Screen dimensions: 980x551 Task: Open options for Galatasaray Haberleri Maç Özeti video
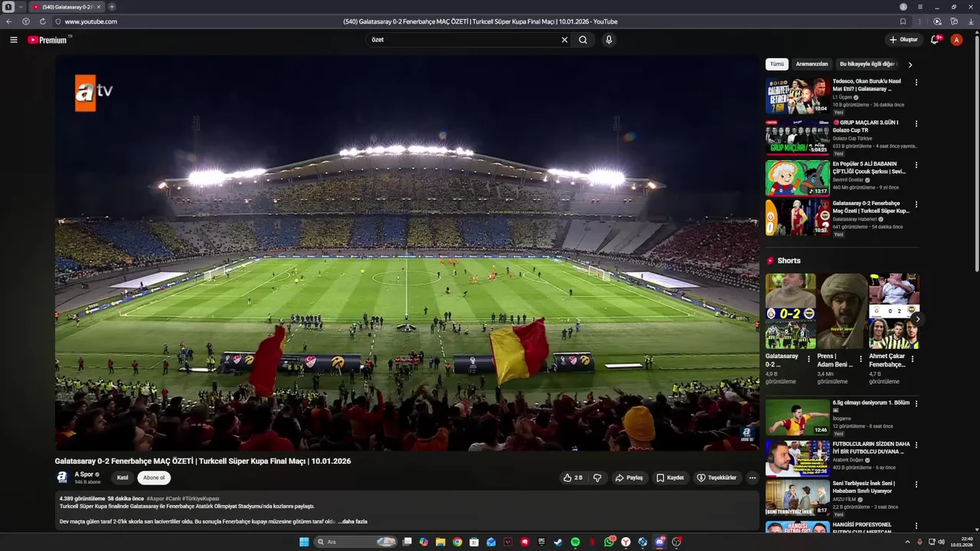click(916, 204)
